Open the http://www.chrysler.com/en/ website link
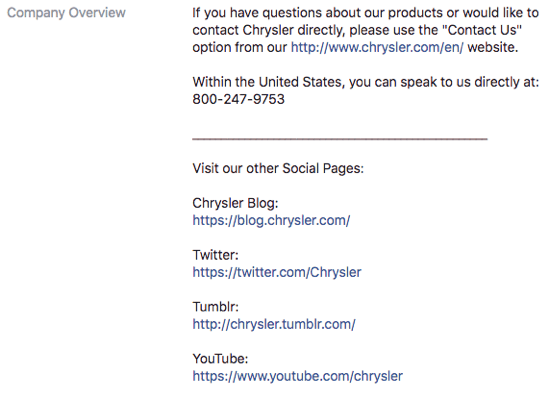 click(x=377, y=47)
